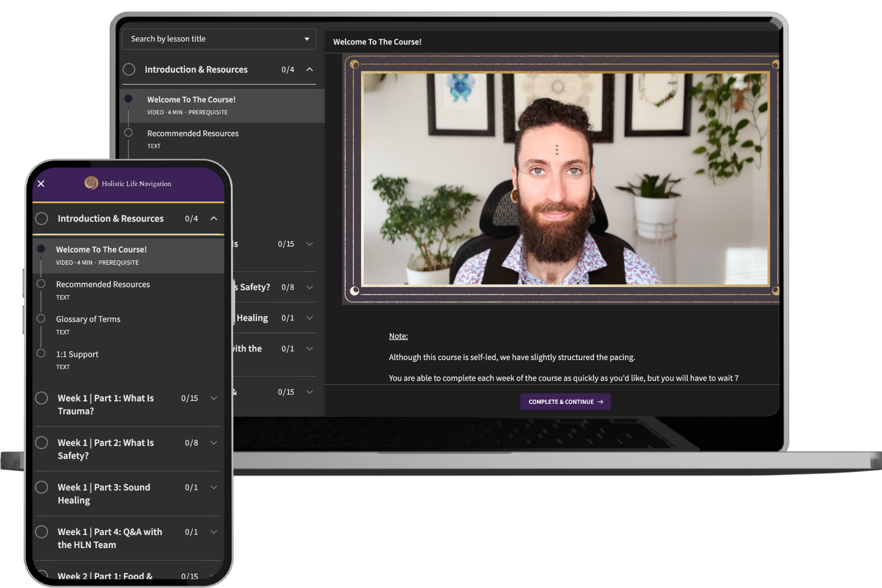Expand the first 0/15 section chevron on the laptop
Screen dimensions: 882x588
pos(310,244)
